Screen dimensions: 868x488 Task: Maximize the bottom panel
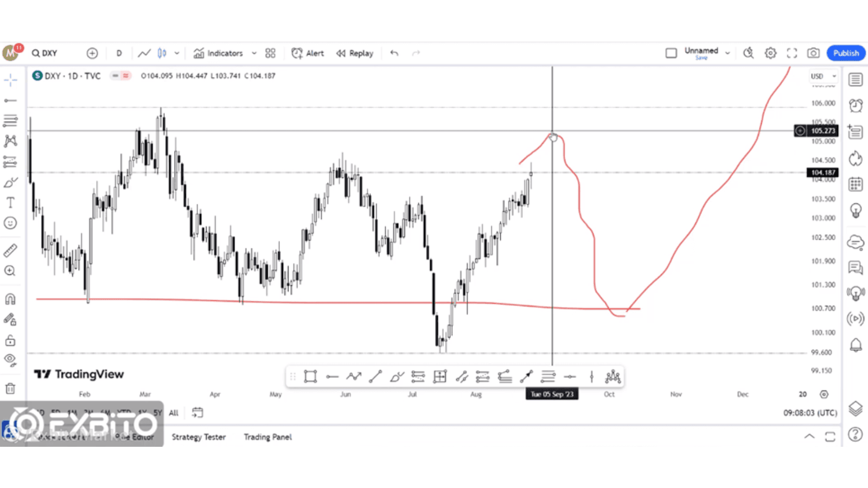(x=830, y=436)
